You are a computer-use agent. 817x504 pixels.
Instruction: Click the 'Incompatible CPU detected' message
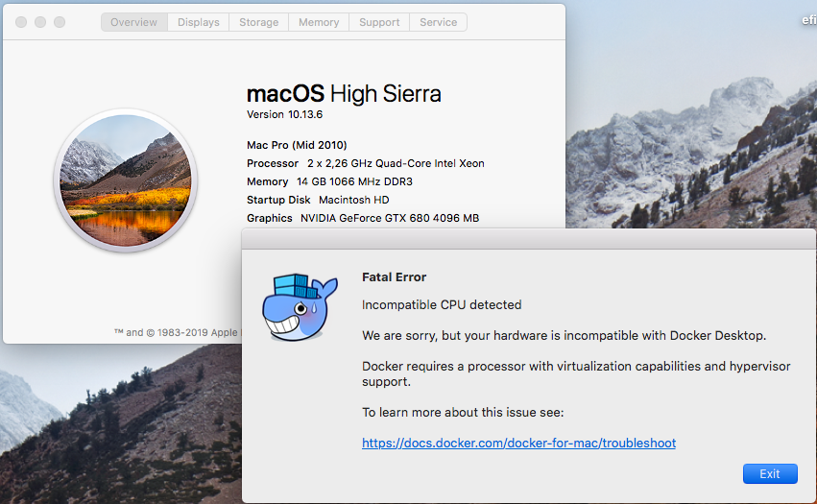tap(442, 305)
